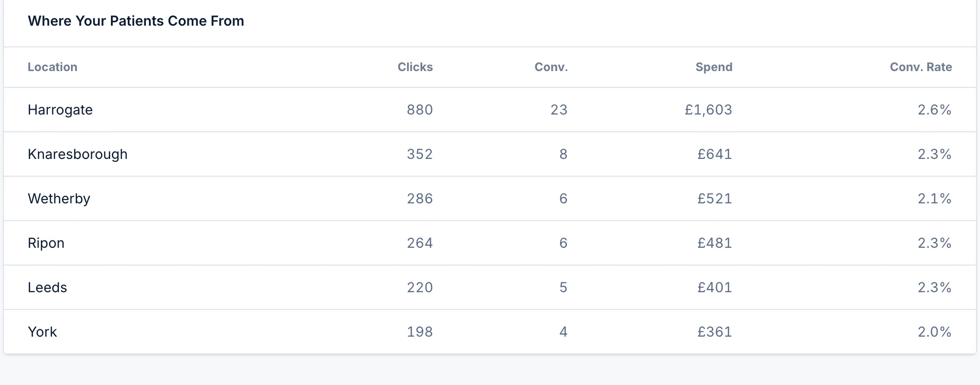Select the Harrogate location row
This screenshot has width=980, height=385.
pos(490,110)
